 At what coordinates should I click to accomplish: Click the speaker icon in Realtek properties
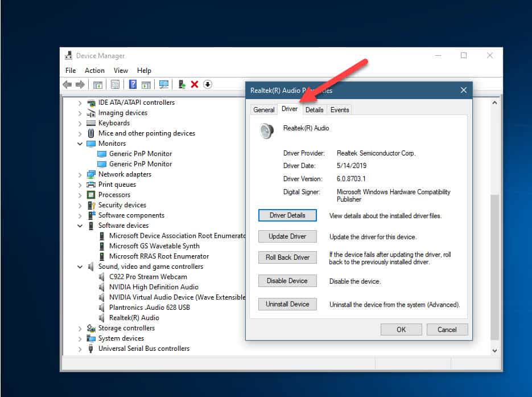point(267,131)
